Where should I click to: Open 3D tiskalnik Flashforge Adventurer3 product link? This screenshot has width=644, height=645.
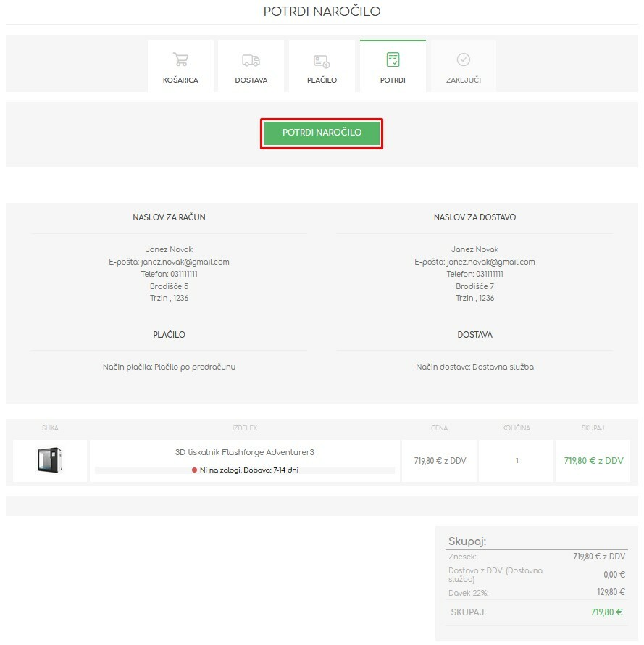(x=245, y=452)
